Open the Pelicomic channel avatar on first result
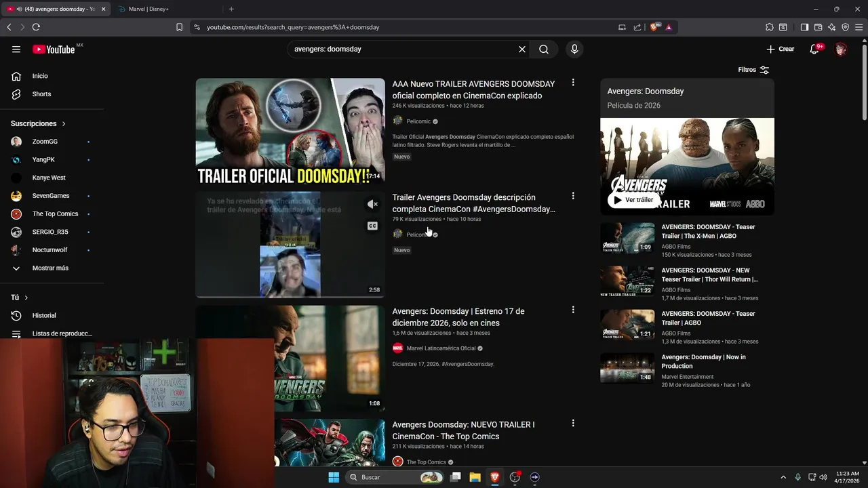Image resolution: width=868 pixels, height=488 pixels. [397, 121]
